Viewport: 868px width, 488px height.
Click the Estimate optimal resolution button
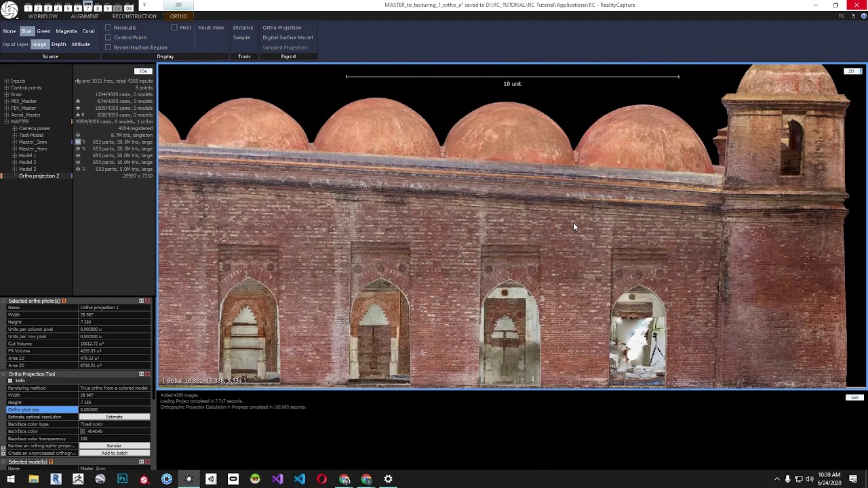(x=114, y=417)
